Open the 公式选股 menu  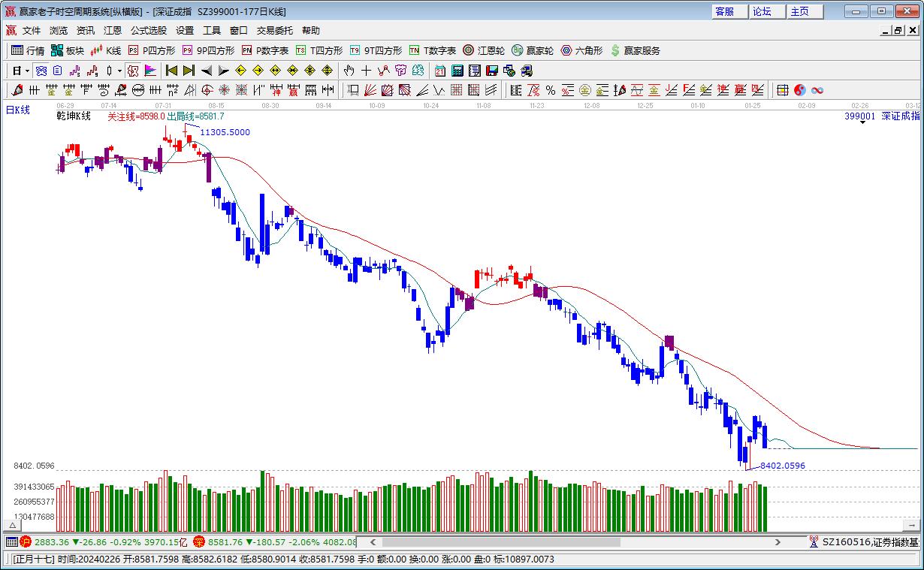149,31
